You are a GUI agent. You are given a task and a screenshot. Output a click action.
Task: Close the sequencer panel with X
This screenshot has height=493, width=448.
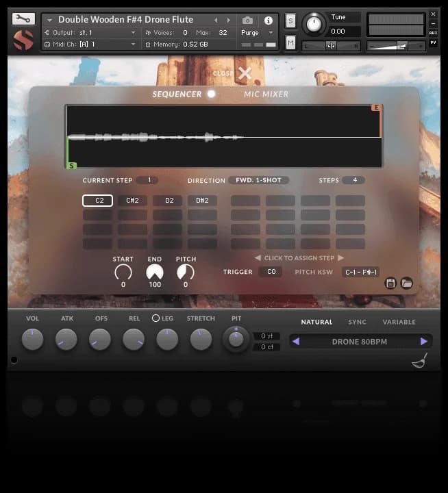[x=245, y=74]
